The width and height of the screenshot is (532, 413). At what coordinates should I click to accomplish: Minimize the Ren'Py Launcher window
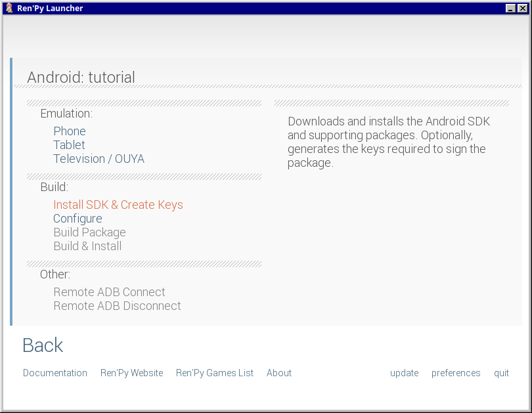pyautogui.click(x=510, y=9)
